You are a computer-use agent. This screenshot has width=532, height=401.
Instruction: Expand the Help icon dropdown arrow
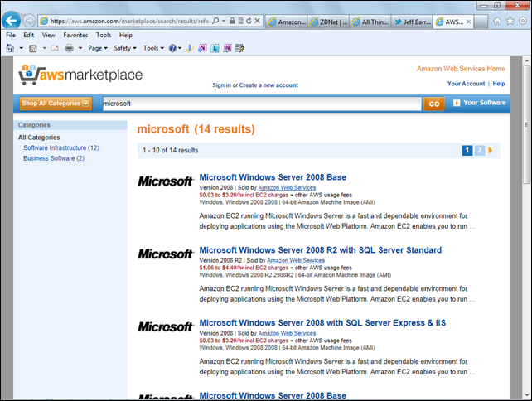coord(180,48)
